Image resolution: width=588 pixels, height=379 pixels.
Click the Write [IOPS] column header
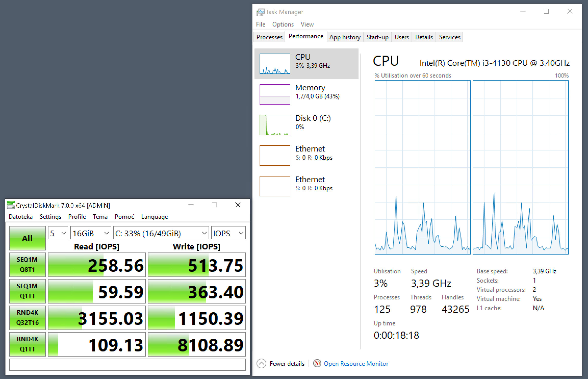[197, 247]
